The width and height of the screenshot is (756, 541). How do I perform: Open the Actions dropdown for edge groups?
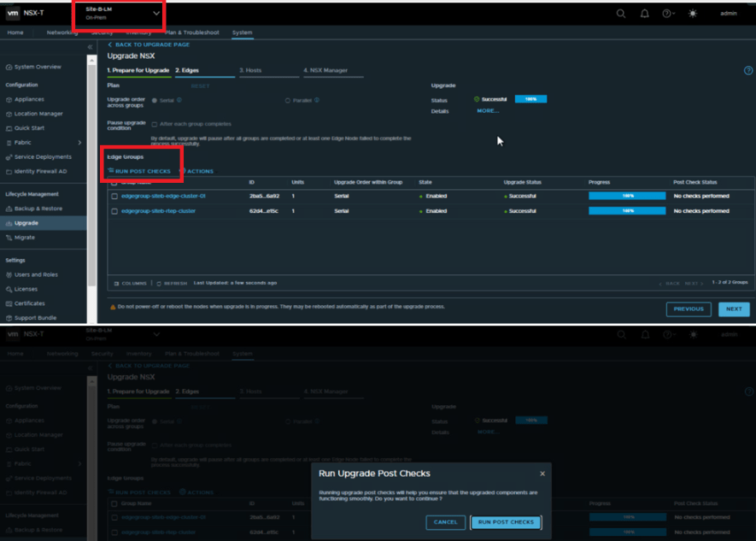(196, 171)
